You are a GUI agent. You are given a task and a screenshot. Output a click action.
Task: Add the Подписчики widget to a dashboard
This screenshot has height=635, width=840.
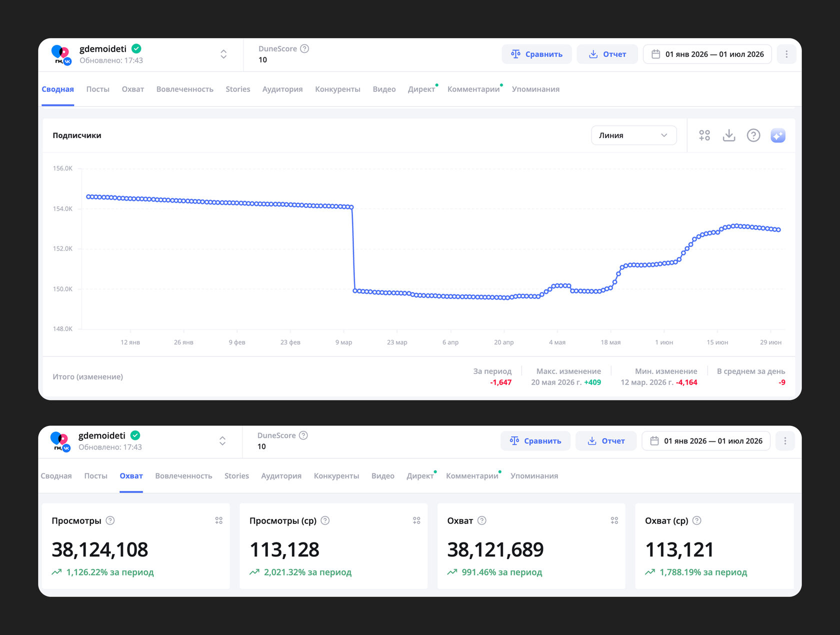pyautogui.click(x=704, y=135)
